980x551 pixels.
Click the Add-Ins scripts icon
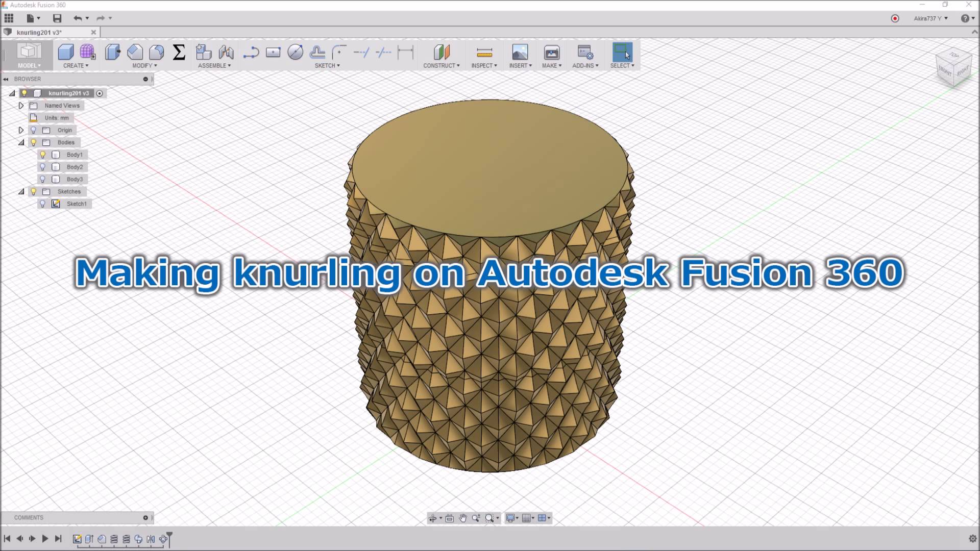[585, 52]
